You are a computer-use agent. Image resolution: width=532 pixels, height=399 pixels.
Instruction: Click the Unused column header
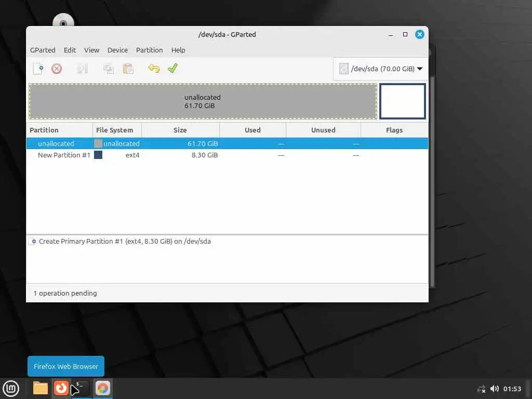tap(323, 130)
